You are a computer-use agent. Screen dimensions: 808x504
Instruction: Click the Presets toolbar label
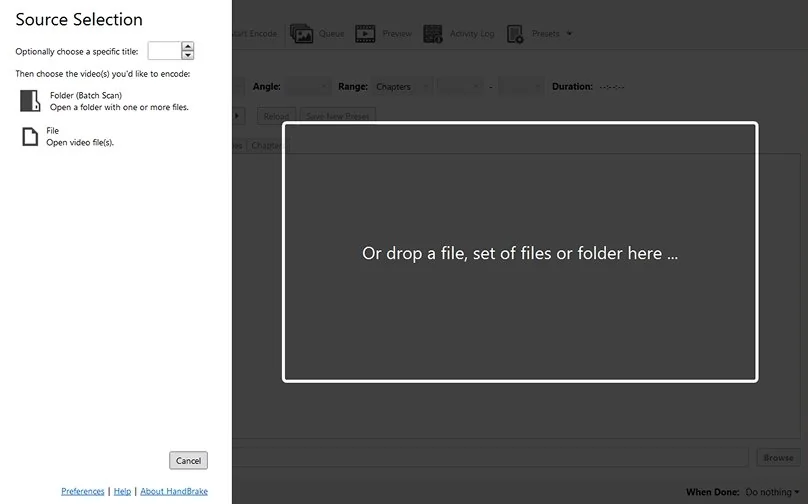[x=546, y=33]
